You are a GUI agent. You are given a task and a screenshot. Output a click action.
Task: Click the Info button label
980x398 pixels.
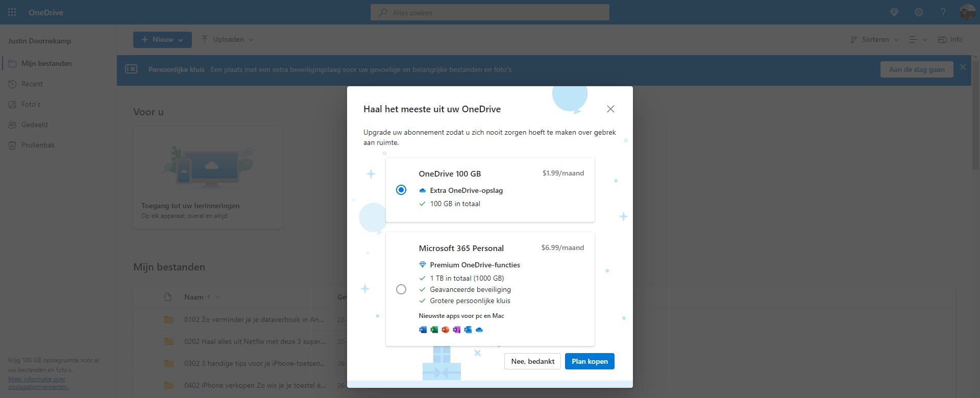tap(956, 40)
